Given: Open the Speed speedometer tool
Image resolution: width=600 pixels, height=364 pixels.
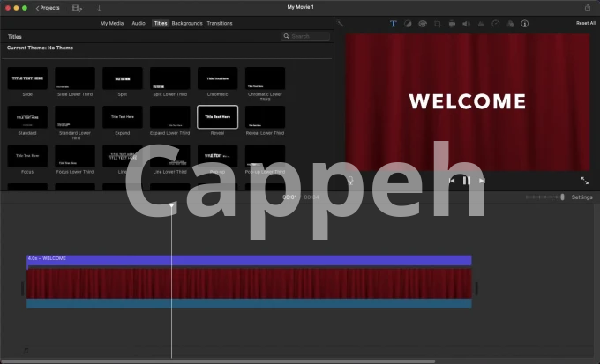Looking at the screenshot, I should pos(496,24).
